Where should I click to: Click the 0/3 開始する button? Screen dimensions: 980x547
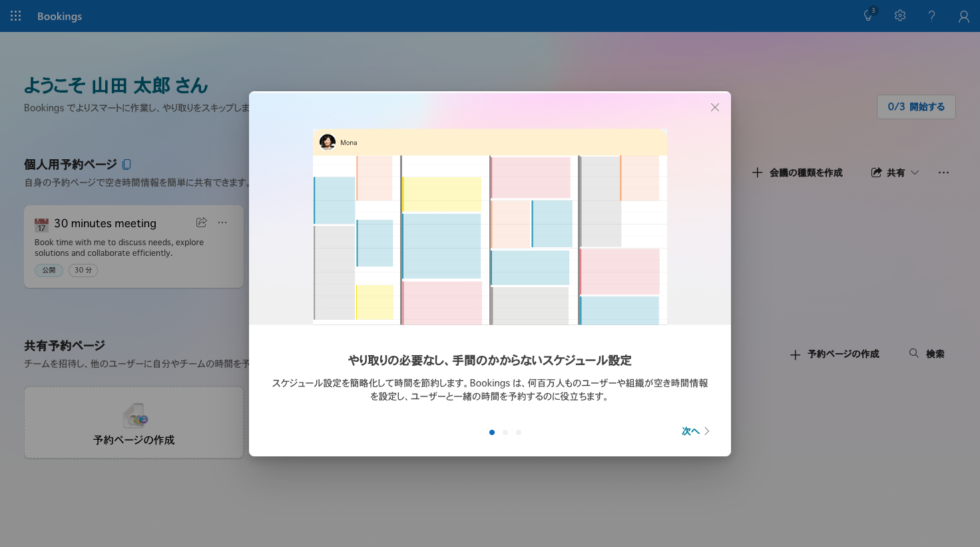tap(916, 107)
